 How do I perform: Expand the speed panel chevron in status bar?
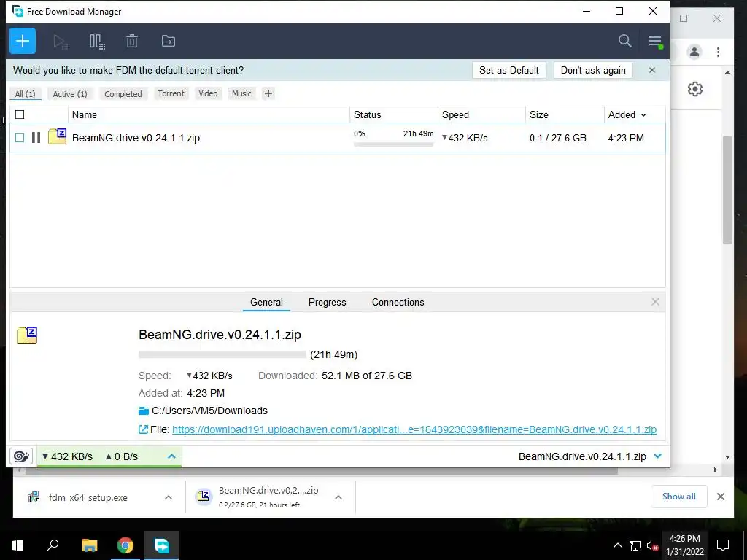[172, 456]
